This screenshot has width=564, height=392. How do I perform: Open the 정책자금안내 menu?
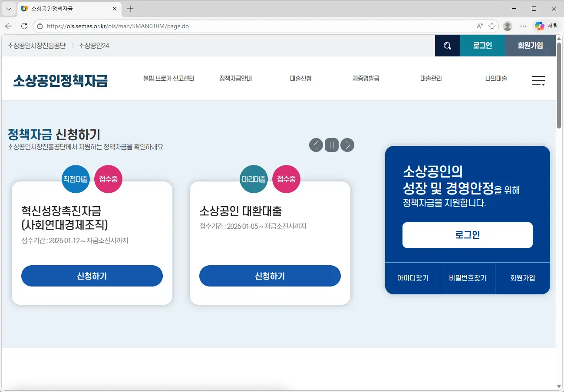pos(235,79)
